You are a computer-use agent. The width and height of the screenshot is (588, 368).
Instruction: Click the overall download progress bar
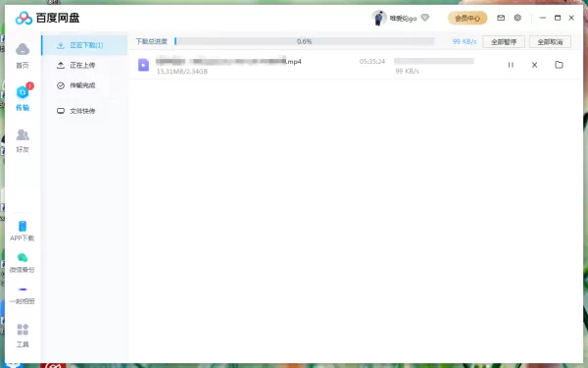(305, 41)
